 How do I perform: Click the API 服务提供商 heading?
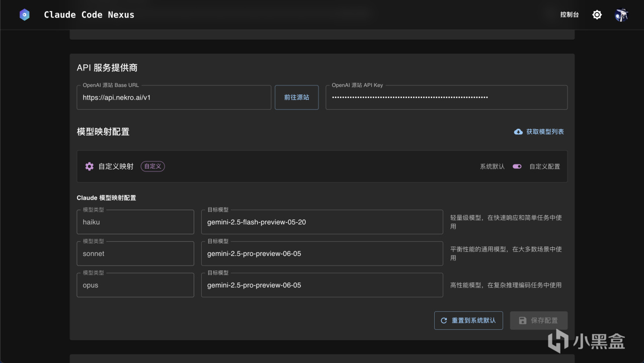point(107,68)
